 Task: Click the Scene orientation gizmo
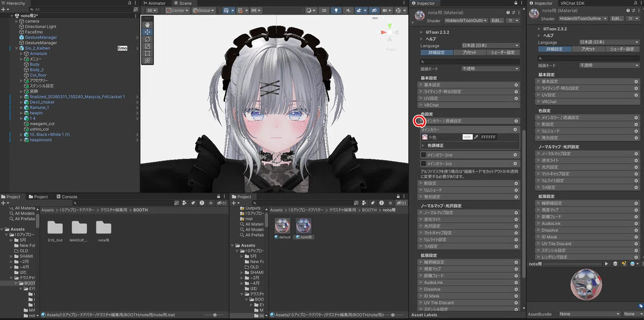point(389,33)
